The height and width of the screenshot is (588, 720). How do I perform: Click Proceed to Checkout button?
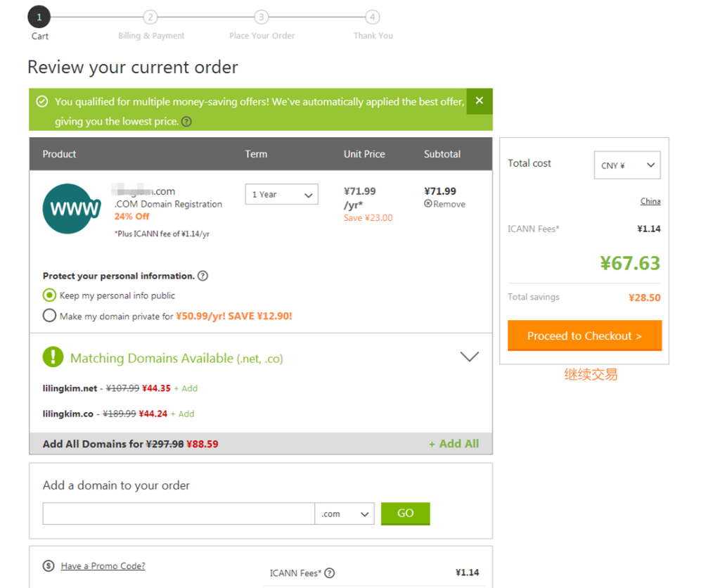(584, 335)
